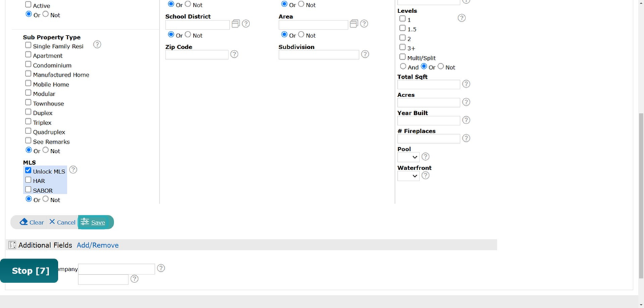
Task: Check the Quadruplex checkbox
Action: pos(28,131)
